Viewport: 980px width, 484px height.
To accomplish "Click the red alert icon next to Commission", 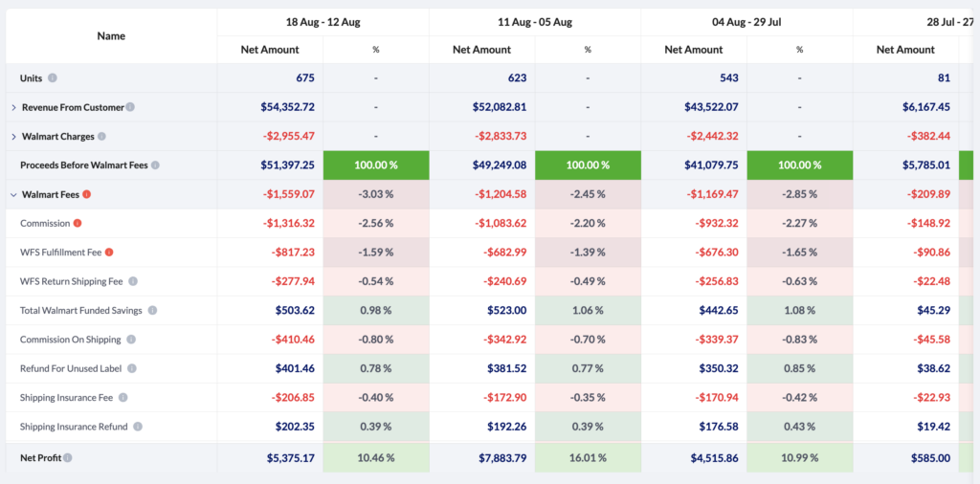I will click(78, 223).
